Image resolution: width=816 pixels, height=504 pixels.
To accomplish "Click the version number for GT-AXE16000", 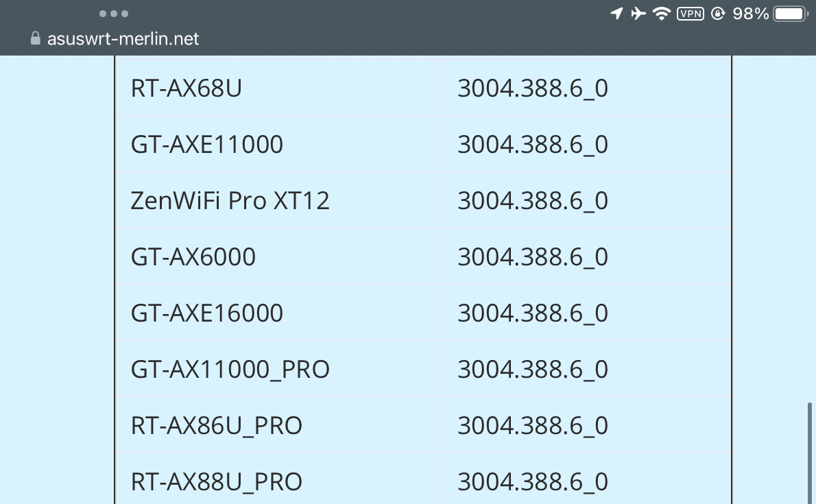I will tap(533, 313).
